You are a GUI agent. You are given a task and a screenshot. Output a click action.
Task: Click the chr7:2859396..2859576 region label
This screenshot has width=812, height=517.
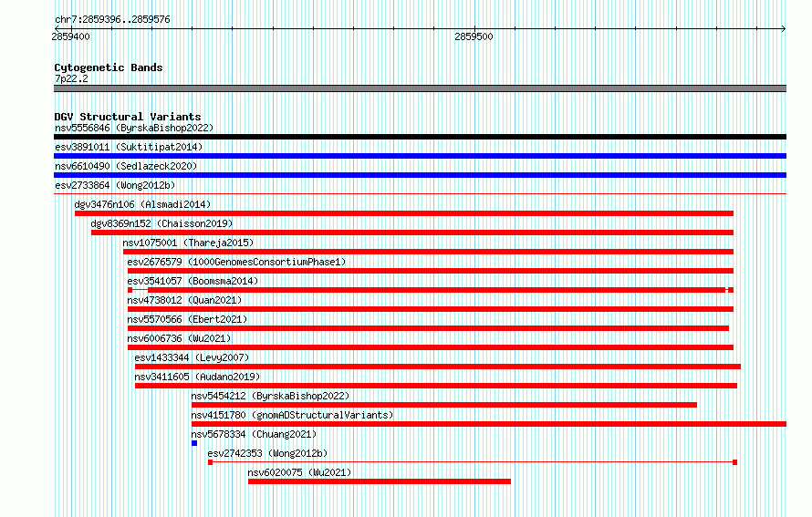pyautogui.click(x=112, y=19)
